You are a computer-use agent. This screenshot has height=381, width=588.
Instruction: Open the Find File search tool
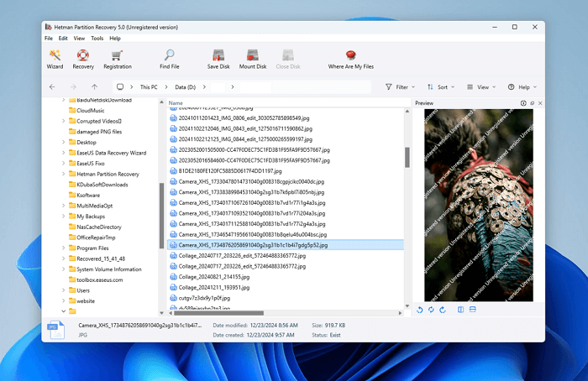tap(169, 58)
